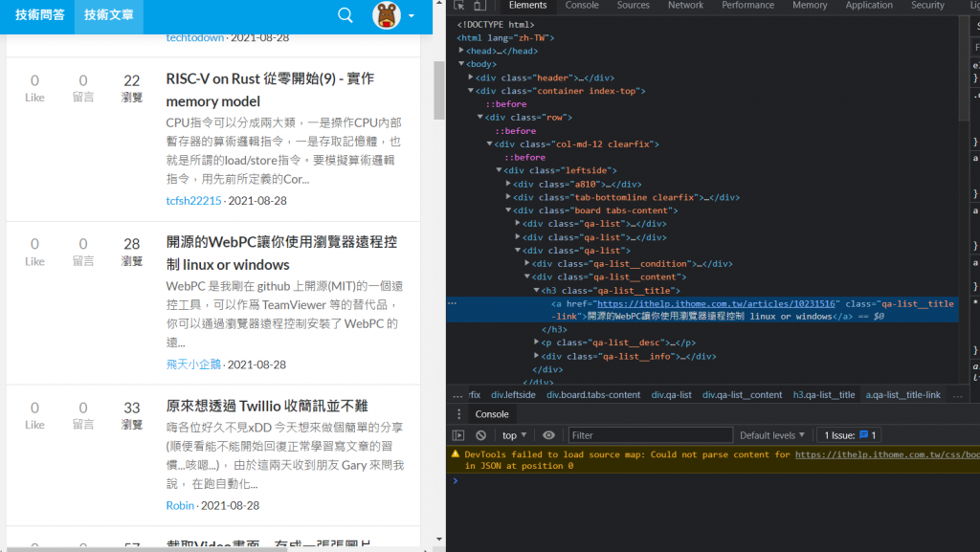Open the Default levels dropdown

tap(772, 435)
